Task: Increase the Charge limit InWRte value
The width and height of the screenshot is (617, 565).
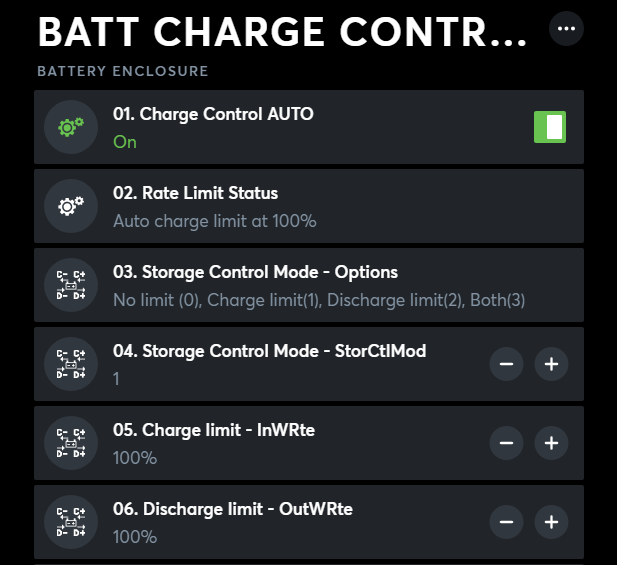Action: pyautogui.click(x=551, y=443)
